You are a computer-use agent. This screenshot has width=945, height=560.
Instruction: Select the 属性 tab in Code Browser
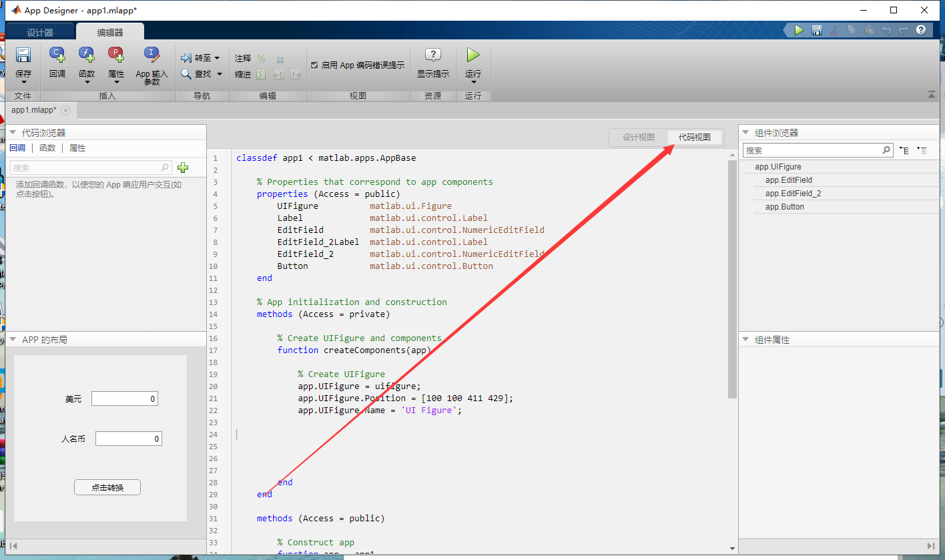[77, 148]
